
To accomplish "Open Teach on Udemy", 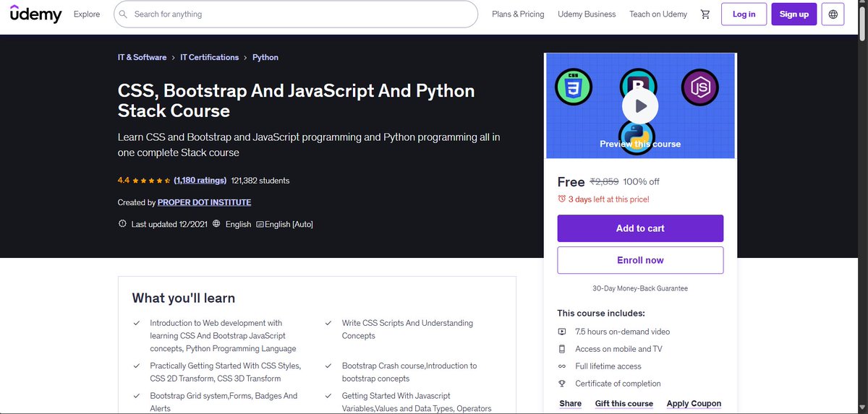I will point(658,14).
